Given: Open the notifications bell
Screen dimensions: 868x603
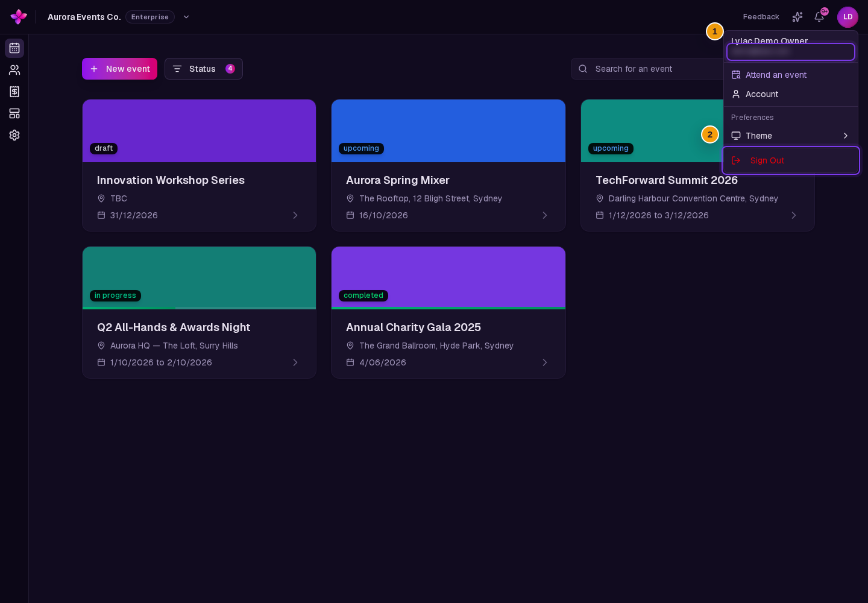Looking at the screenshot, I should (819, 17).
